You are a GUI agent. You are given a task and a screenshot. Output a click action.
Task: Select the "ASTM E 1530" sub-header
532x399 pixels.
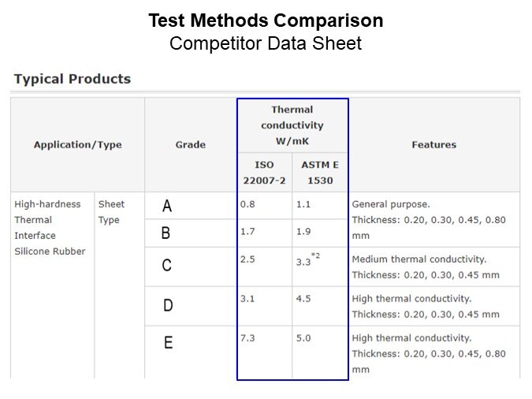point(319,173)
